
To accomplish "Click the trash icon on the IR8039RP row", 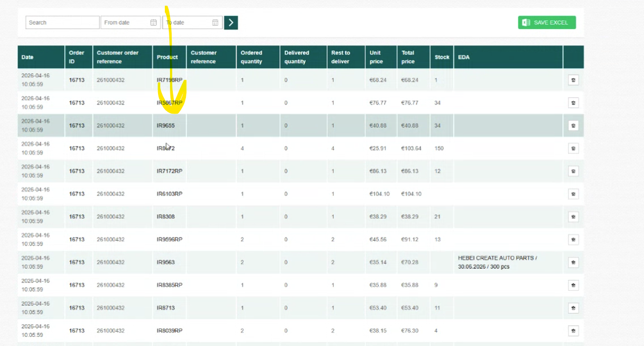I will [573, 330].
